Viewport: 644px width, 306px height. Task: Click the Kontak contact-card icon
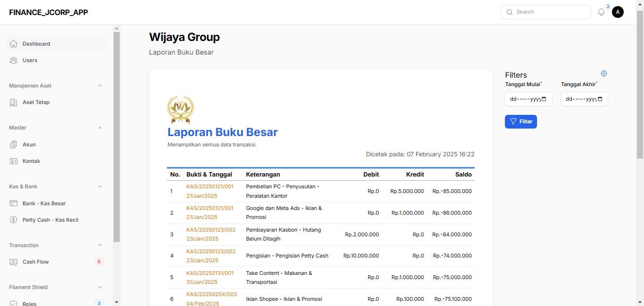coord(14,161)
